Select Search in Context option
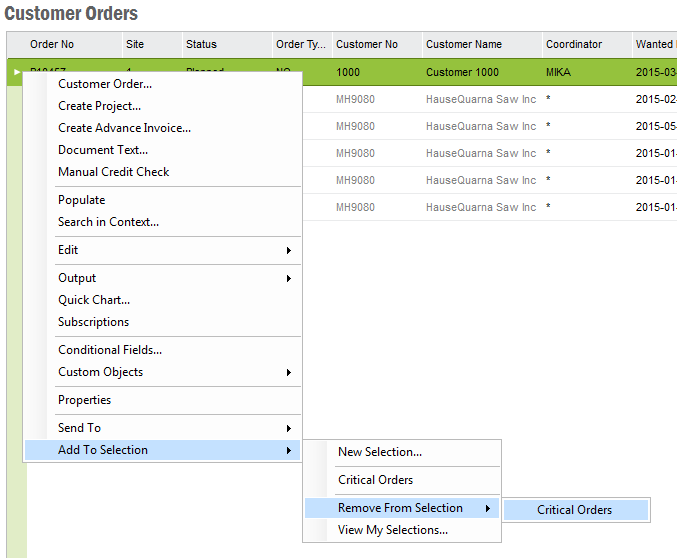 (x=108, y=222)
